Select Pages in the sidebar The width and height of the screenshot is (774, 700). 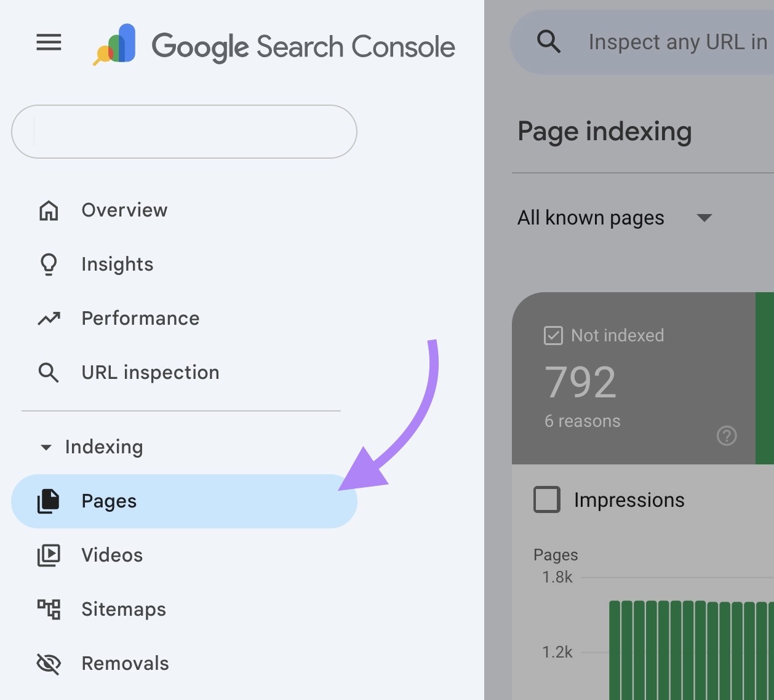109,501
